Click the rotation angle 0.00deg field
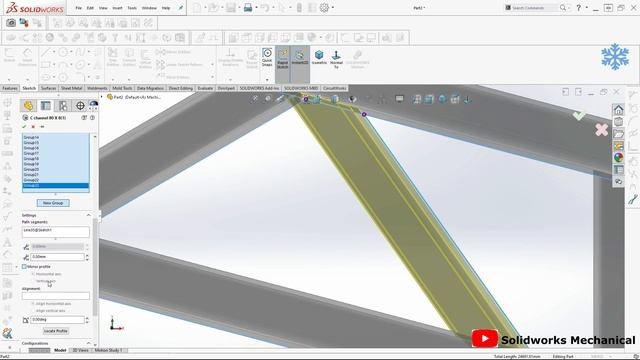This screenshot has width=640, height=360. click(57, 320)
